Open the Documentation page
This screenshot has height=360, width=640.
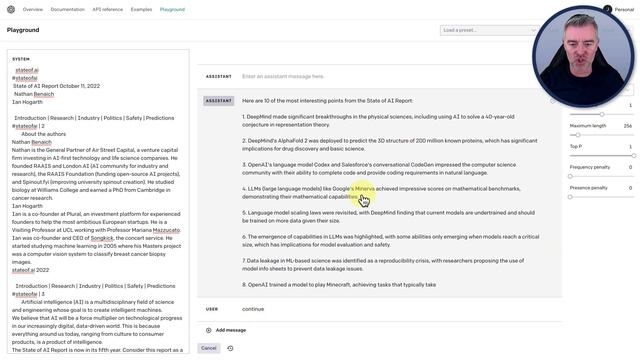coord(68,9)
